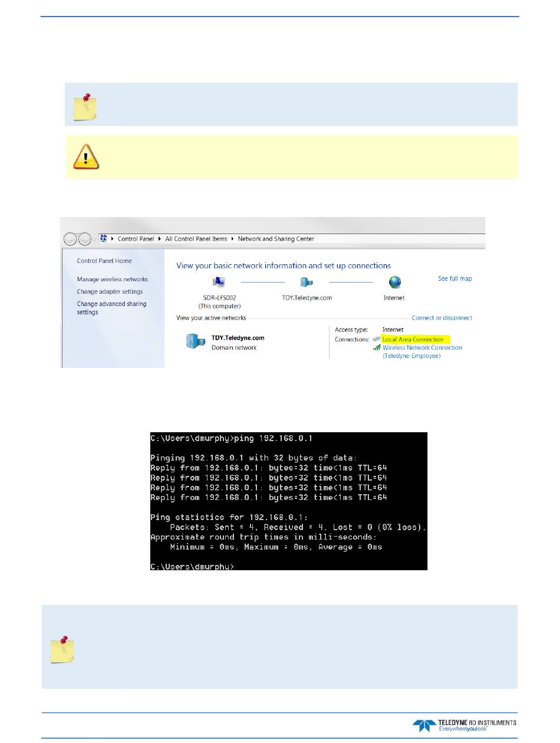This screenshot has width=560, height=743.
Task: Expand arrow before Control Panel breadcrumb
Action: 113,239
